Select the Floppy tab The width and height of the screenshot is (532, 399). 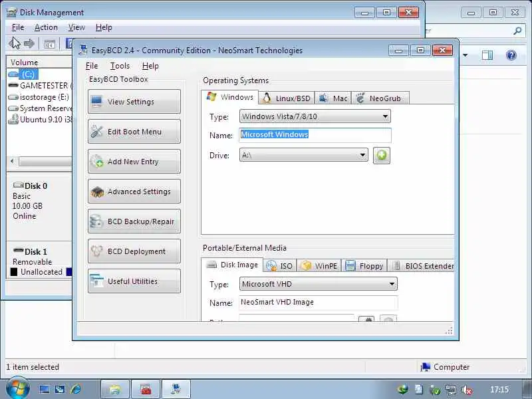(364, 265)
